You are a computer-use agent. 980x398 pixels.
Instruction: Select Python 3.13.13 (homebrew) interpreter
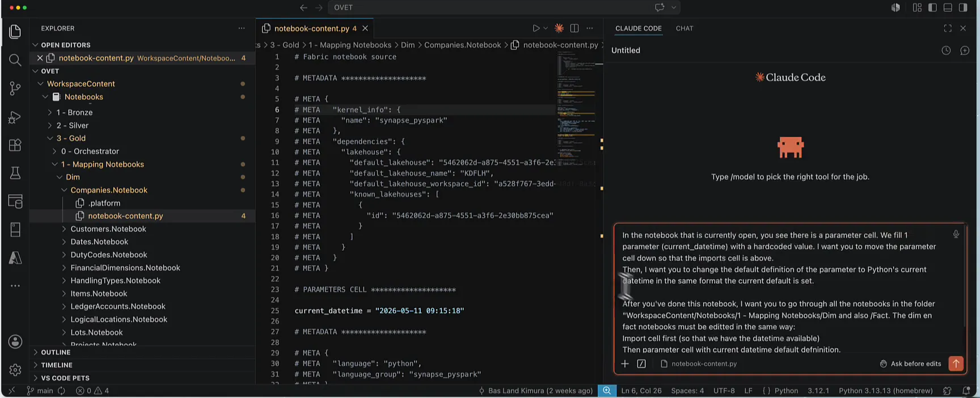click(886, 391)
